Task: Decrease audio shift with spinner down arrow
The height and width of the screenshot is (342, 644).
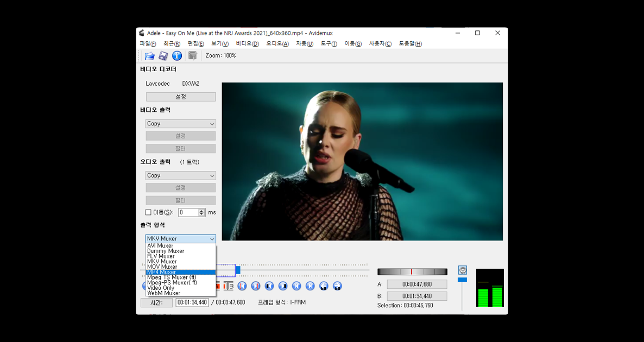Action: (201, 214)
